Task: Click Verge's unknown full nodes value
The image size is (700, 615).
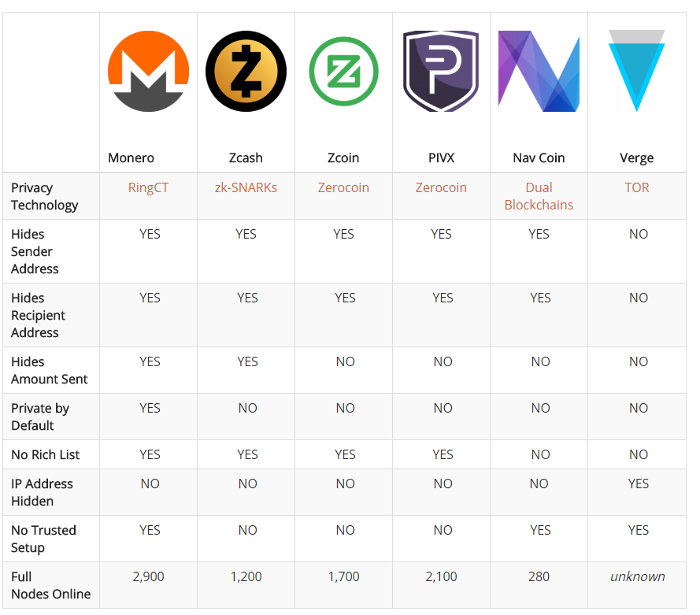Action: pyautogui.click(x=638, y=576)
